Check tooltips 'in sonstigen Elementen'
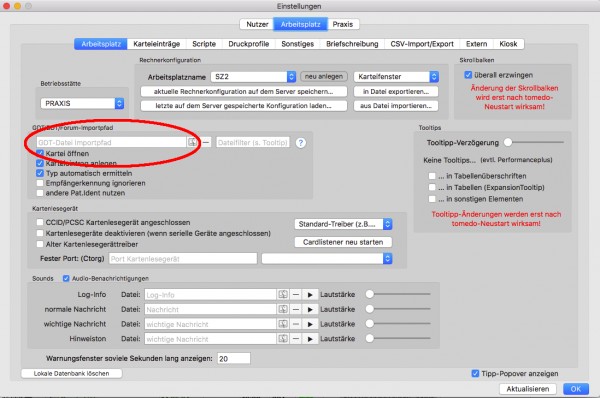The height and width of the screenshot is (398, 600). (x=432, y=199)
